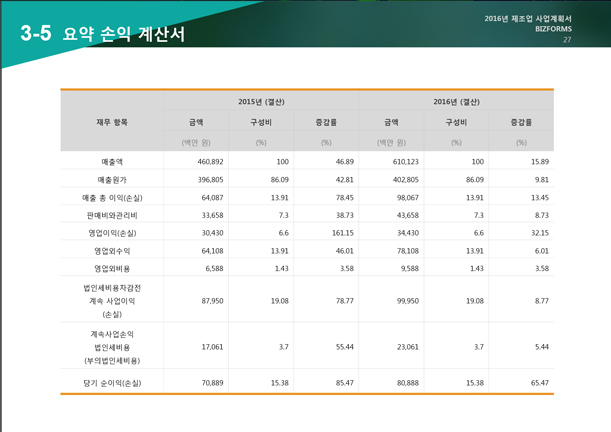Viewport: 611px width, 432px height.
Task: Click the '계속사업손익 법인세비용' row label
Action: 112,347
